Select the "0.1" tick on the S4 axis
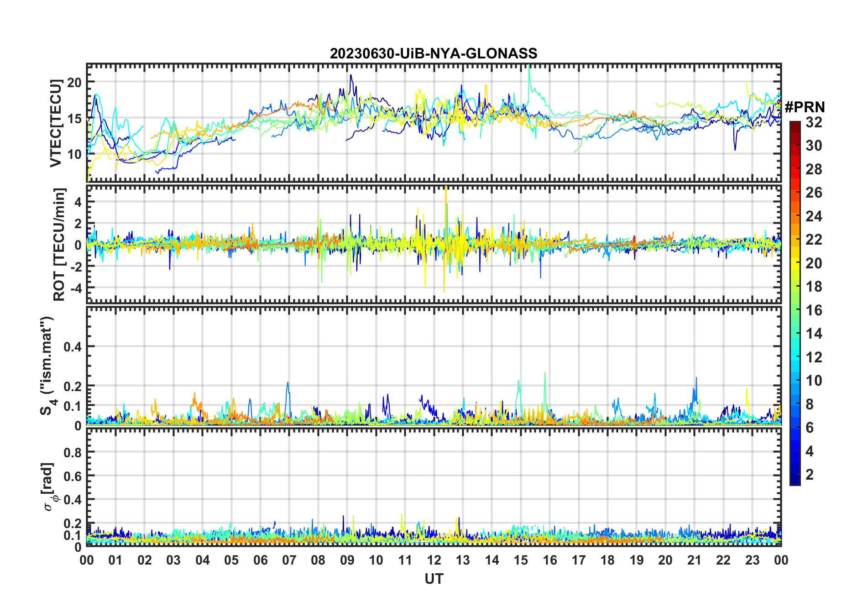Viewport: 868px width, 607px height. pyautogui.click(x=73, y=406)
